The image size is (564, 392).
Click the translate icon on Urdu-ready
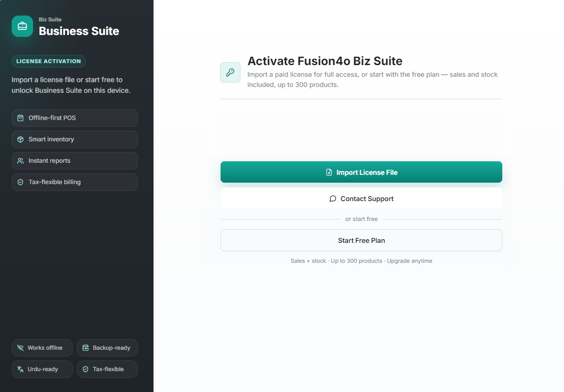(x=20, y=369)
